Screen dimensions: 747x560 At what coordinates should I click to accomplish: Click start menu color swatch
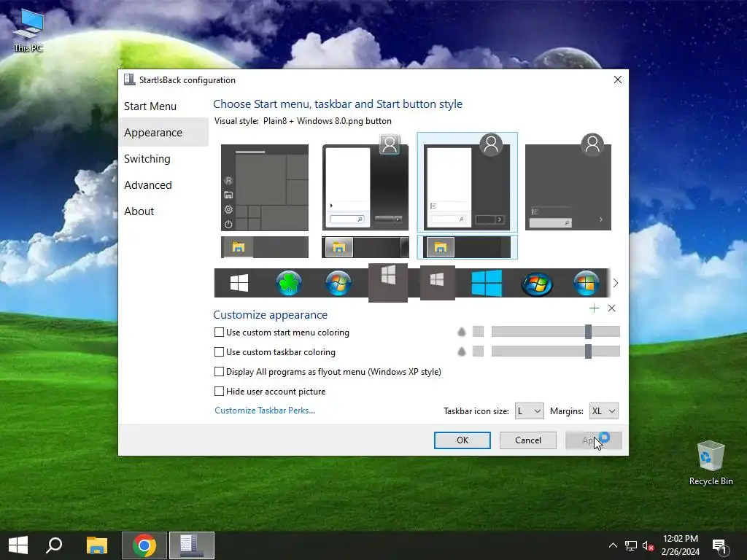pyautogui.click(x=478, y=332)
